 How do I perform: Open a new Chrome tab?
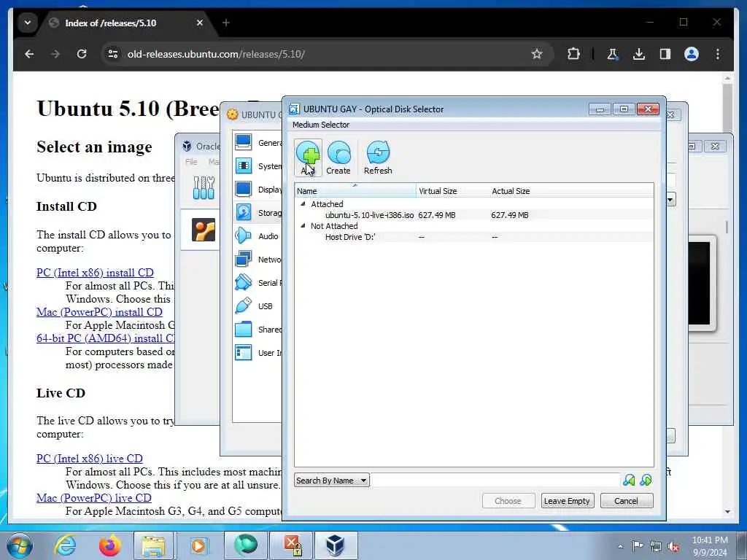click(226, 23)
